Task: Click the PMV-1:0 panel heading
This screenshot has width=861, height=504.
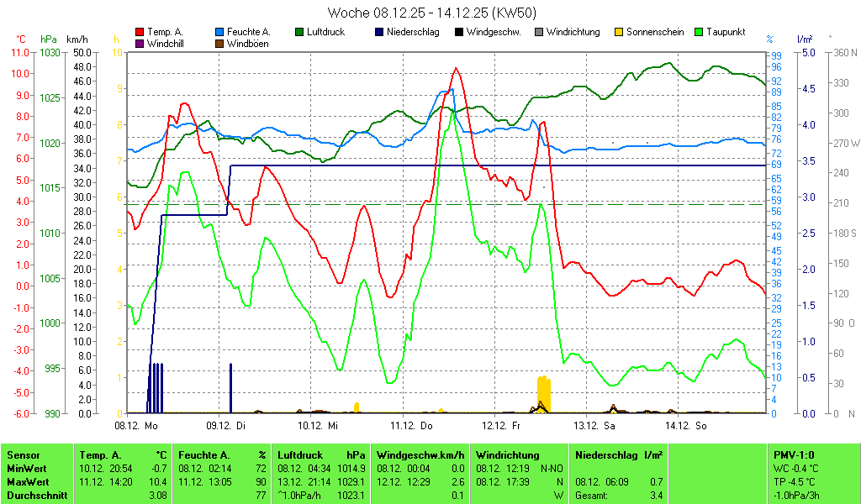Action: point(794,454)
